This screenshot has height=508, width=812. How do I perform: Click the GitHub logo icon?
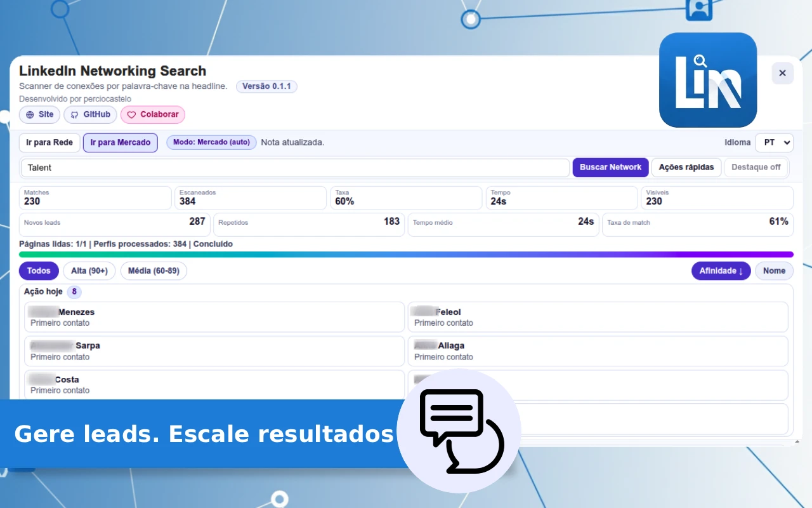[74, 115]
